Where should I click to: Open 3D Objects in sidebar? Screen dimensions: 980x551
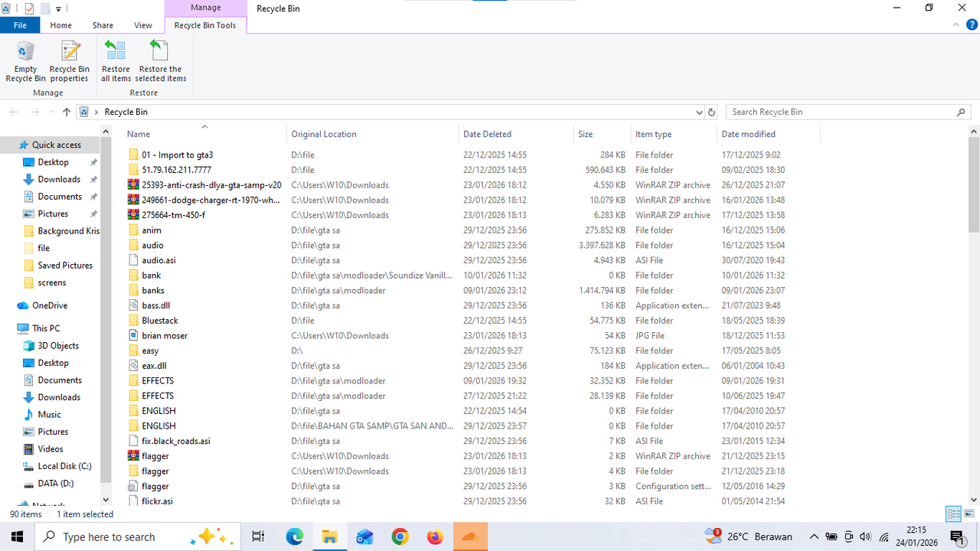coord(58,346)
